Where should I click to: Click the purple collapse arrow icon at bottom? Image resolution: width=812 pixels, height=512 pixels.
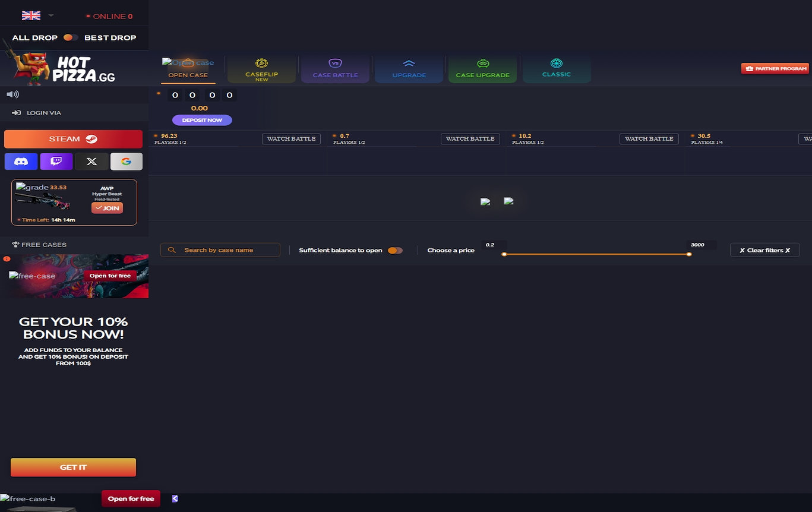click(175, 499)
